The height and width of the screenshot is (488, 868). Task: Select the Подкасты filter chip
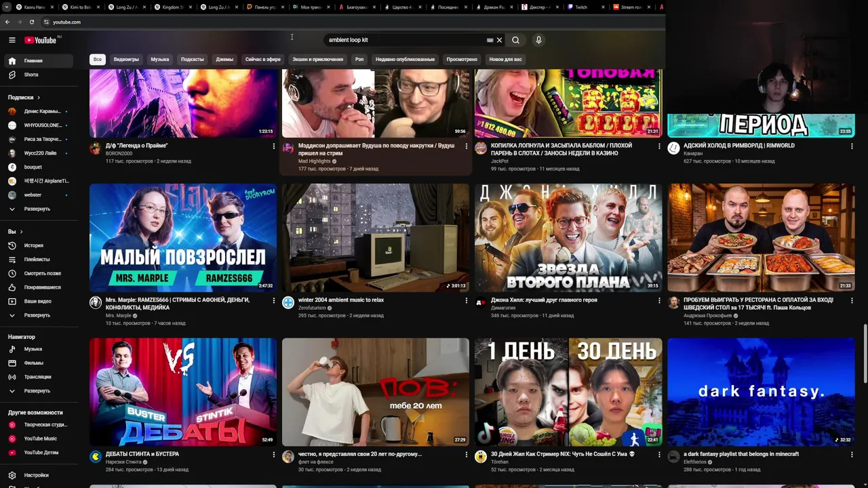193,60
